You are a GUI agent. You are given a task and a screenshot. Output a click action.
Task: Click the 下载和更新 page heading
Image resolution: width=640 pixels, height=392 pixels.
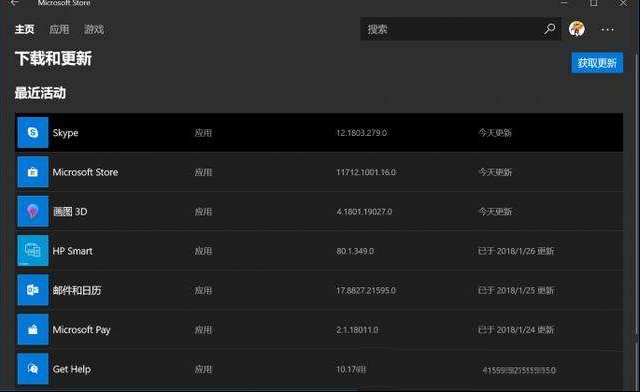pyautogui.click(x=53, y=58)
